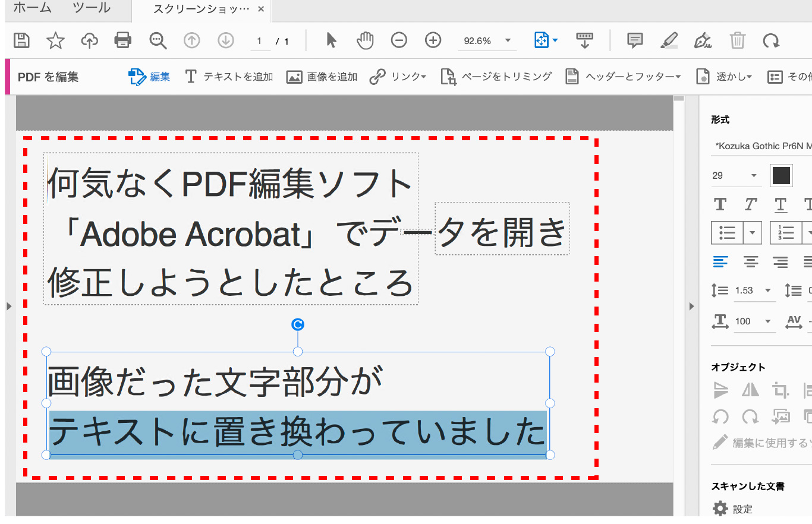Zoom in with the plus icon
812x524 pixels.
tap(433, 40)
